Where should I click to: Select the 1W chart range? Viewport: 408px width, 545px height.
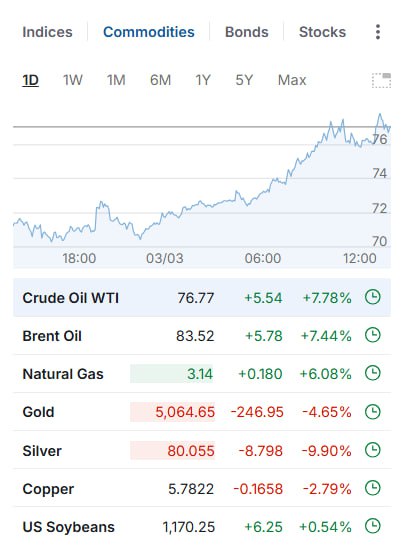(73, 80)
